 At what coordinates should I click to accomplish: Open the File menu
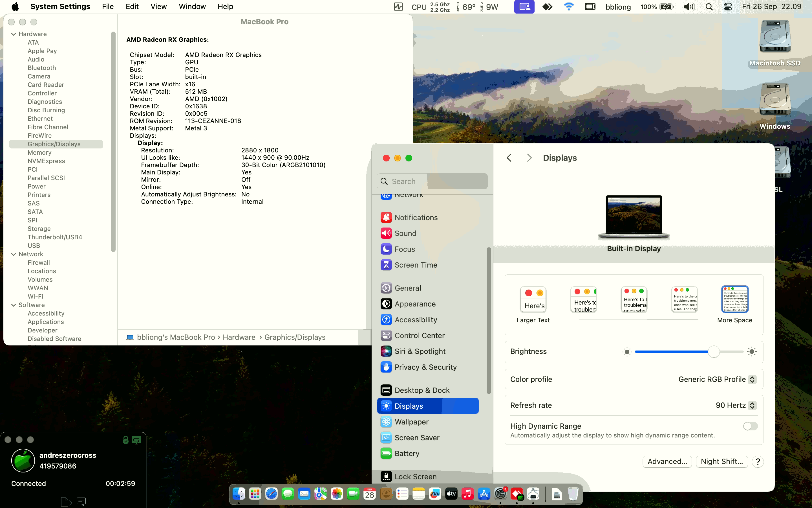(x=108, y=7)
